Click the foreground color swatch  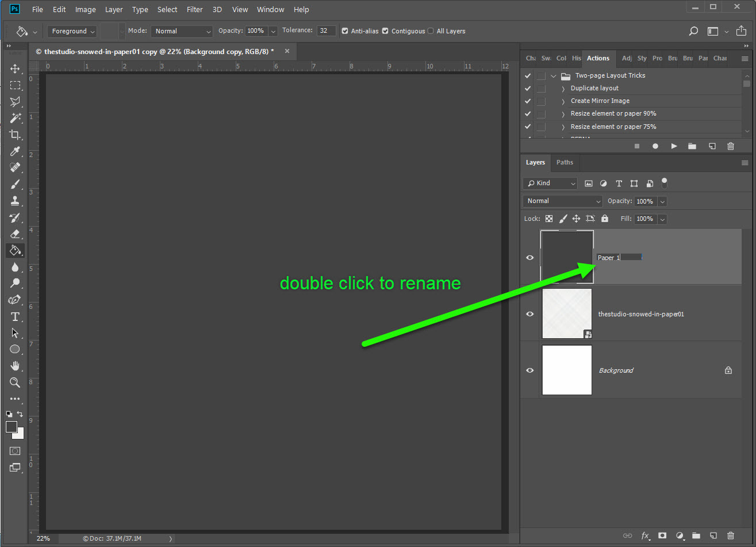[x=11, y=427]
